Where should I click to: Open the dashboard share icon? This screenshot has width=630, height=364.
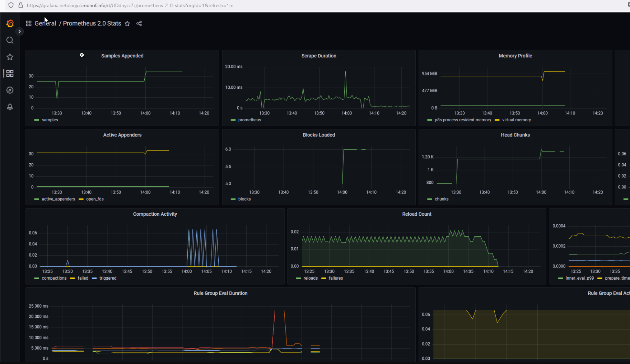tap(139, 23)
